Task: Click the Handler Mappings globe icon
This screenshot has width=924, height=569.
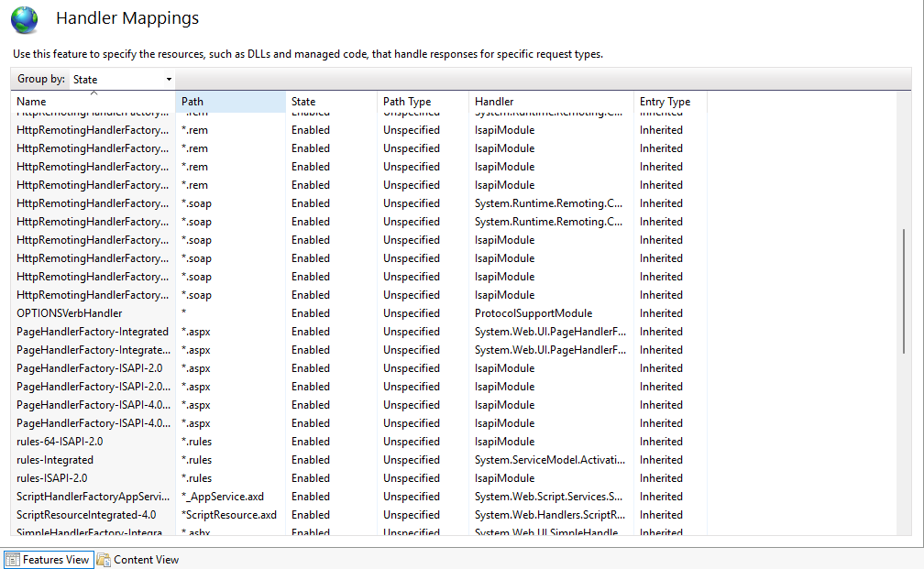Action: pyautogui.click(x=24, y=19)
